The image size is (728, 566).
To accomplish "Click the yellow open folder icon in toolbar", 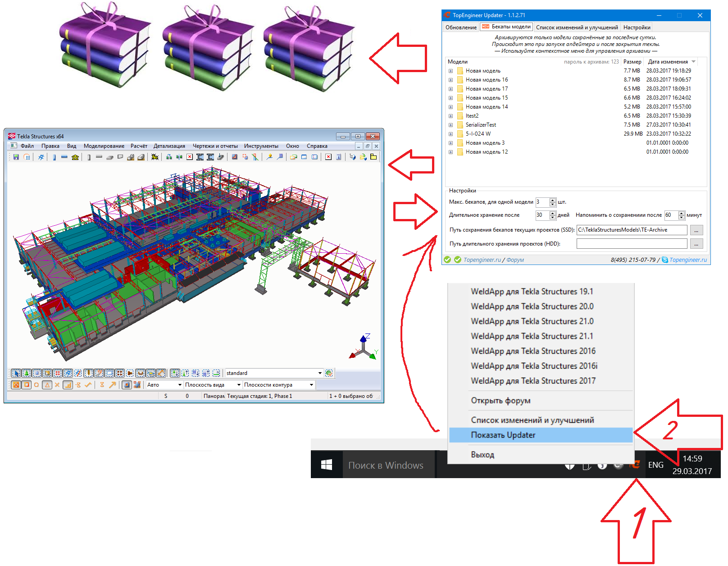I will [373, 157].
